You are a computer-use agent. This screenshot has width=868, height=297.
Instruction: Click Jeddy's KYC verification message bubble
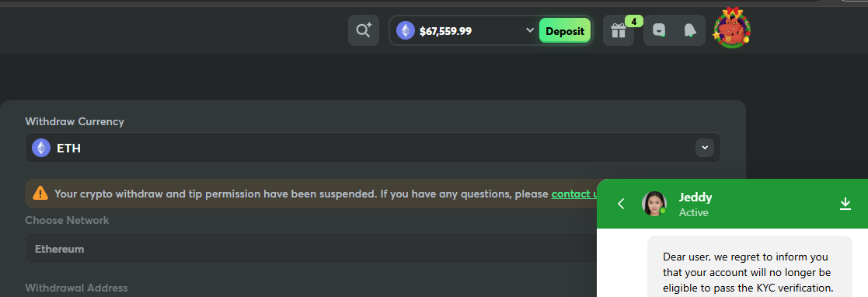pyautogui.click(x=750, y=267)
